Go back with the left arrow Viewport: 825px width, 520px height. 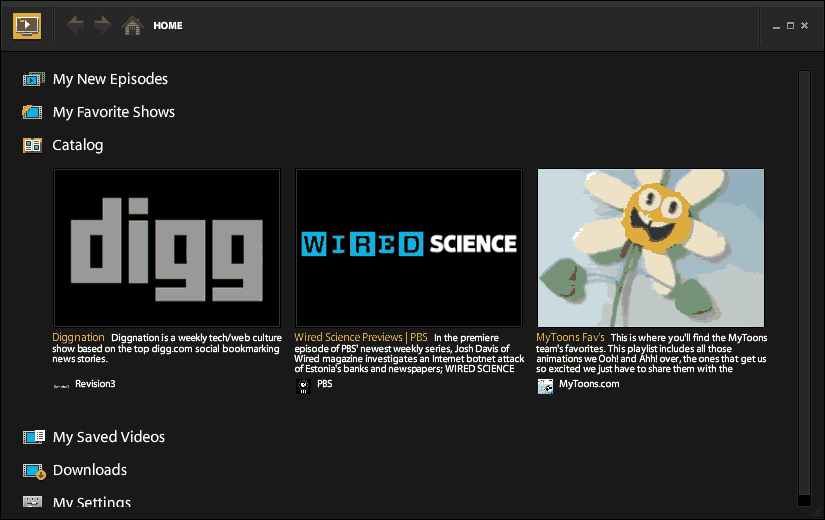[x=76, y=25]
